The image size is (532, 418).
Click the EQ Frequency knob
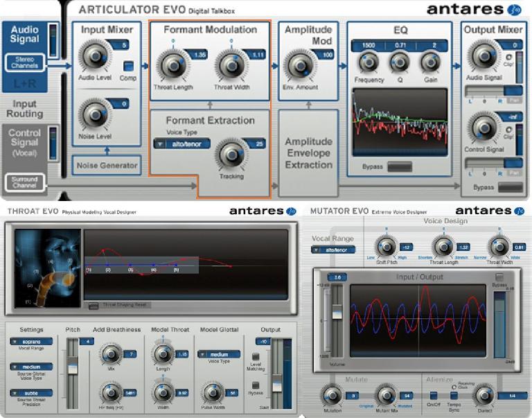click(368, 64)
